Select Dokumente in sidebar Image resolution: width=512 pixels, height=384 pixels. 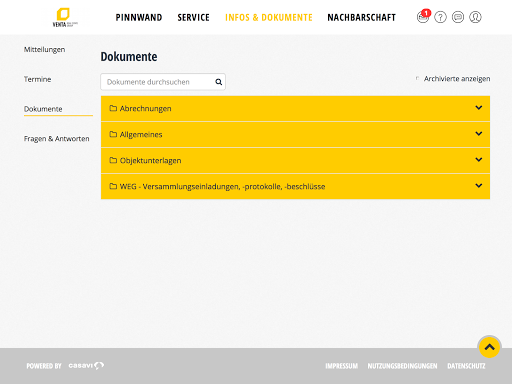43,109
